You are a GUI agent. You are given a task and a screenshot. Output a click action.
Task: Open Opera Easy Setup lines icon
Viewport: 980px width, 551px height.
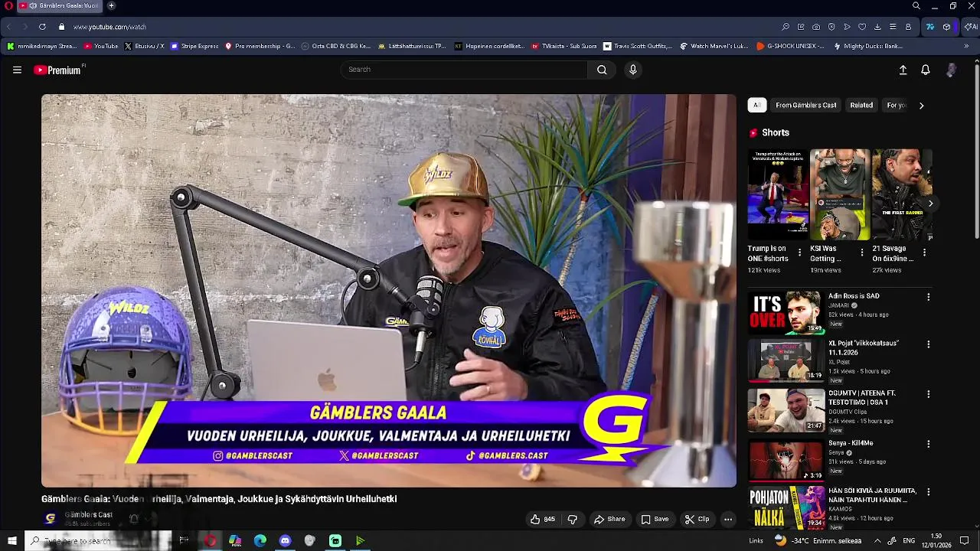[x=893, y=27]
